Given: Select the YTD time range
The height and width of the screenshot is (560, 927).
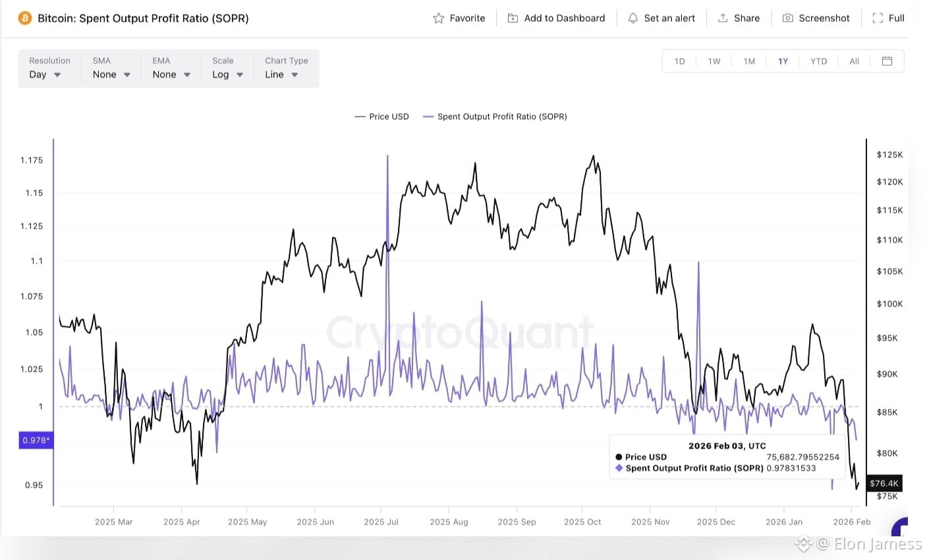Looking at the screenshot, I should click(818, 61).
